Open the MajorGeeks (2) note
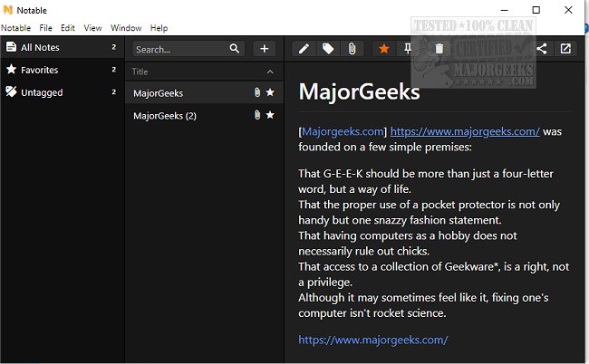 (204, 116)
